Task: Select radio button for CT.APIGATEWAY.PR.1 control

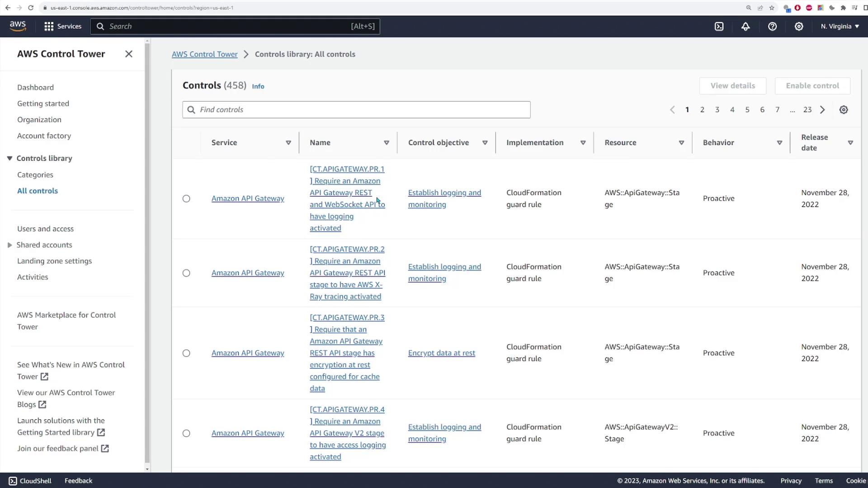Action: coord(186,199)
